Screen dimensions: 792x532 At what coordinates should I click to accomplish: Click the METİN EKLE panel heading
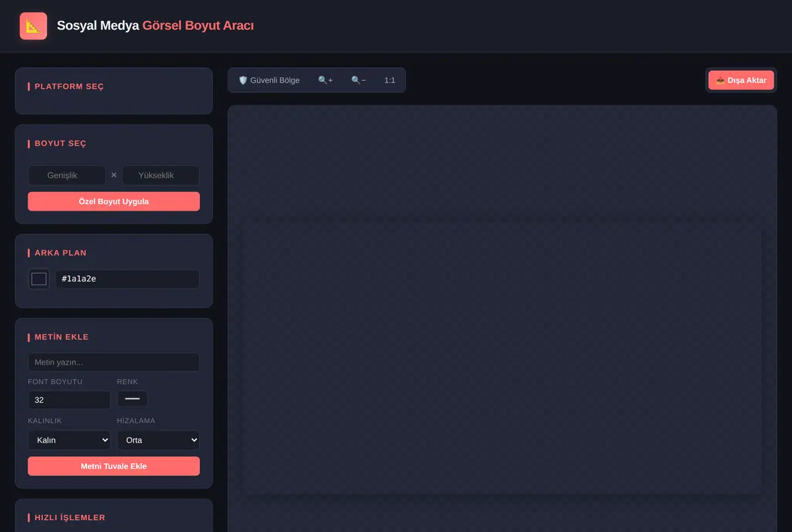tap(61, 337)
